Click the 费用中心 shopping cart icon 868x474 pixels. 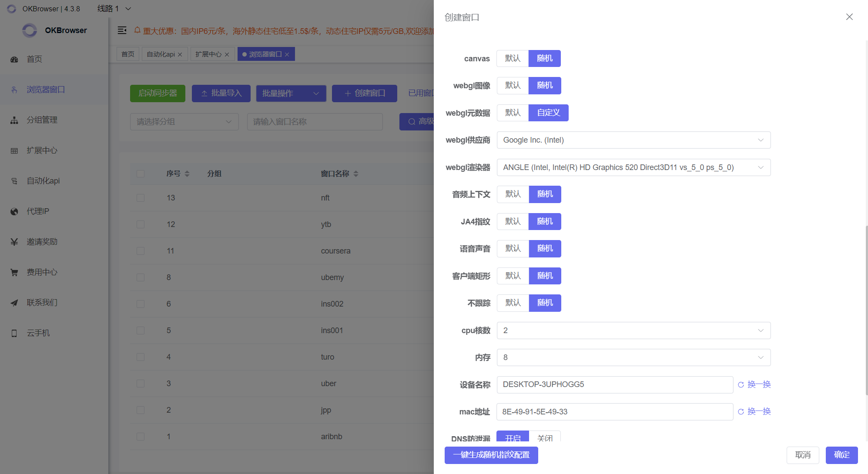[14, 273]
